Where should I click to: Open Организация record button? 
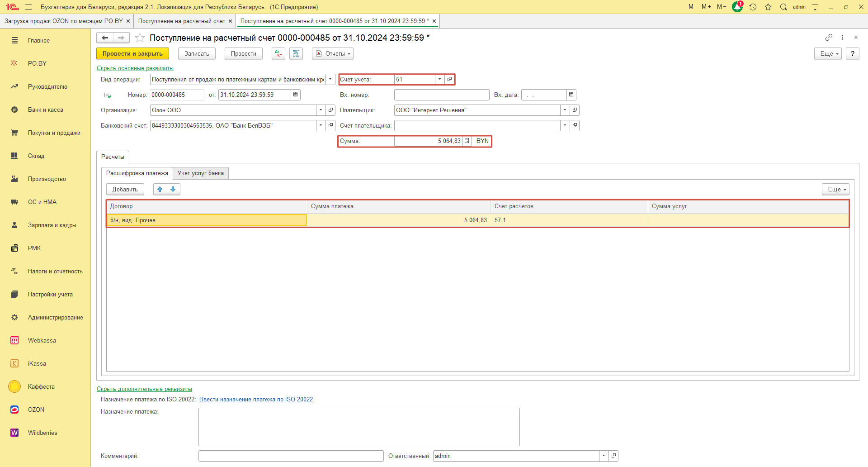coord(330,110)
